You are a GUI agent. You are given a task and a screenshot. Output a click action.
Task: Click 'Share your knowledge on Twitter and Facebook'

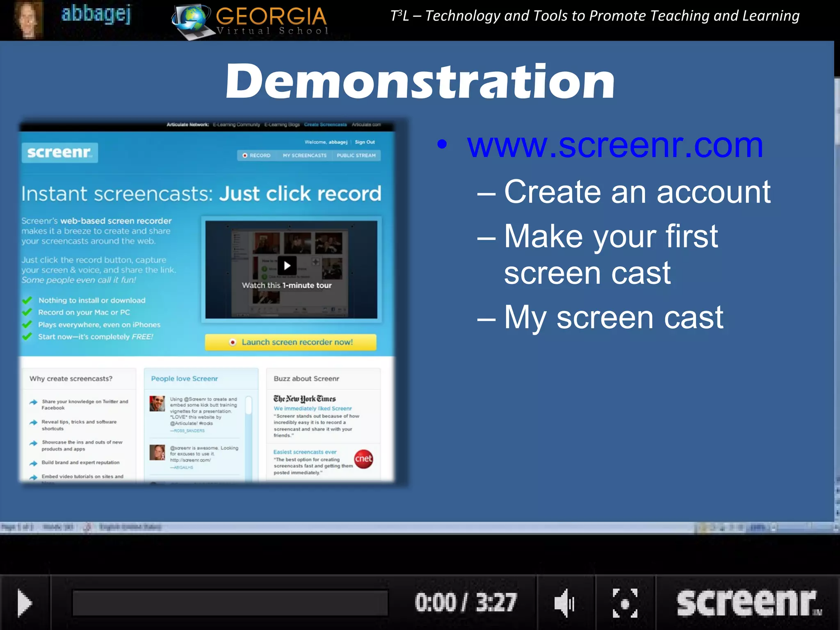click(x=84, y=405)
